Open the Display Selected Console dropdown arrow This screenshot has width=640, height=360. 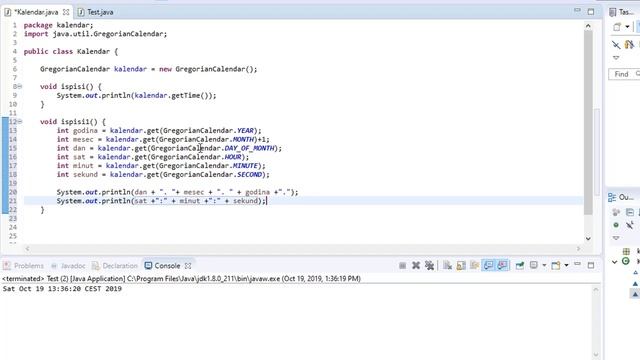coord(544,266)
